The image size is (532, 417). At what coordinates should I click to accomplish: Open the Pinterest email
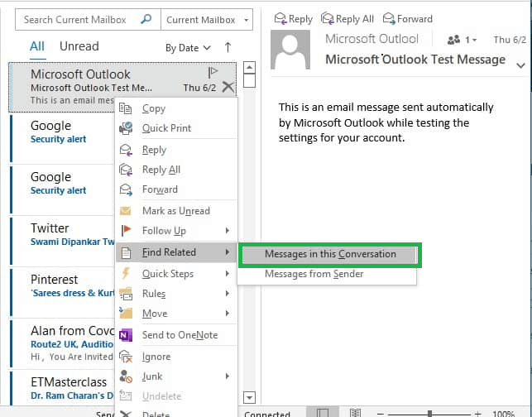62,292
